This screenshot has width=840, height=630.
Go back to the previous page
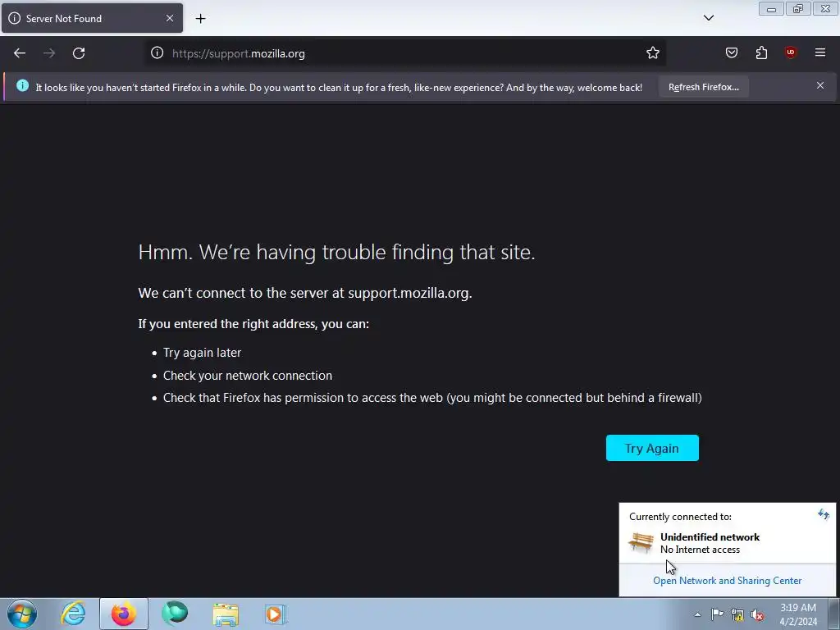point(20,53)
